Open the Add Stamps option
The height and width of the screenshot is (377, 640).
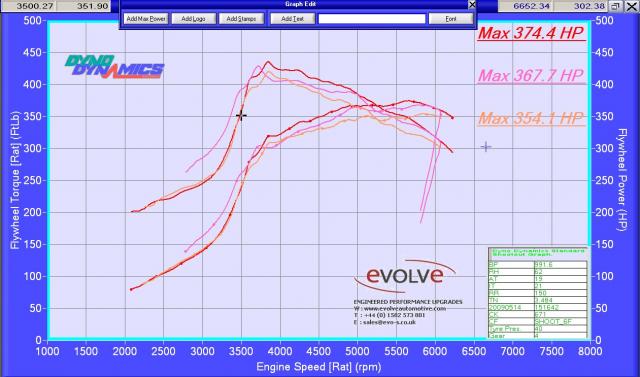241,19
